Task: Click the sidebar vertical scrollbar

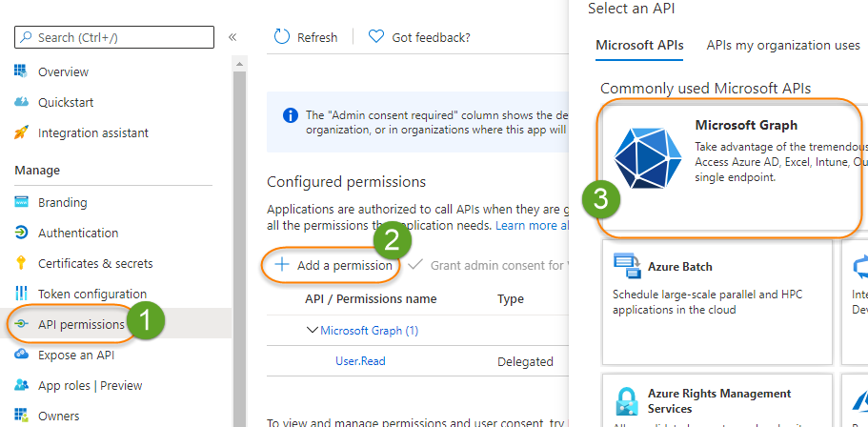Action: tap(239, 248)
